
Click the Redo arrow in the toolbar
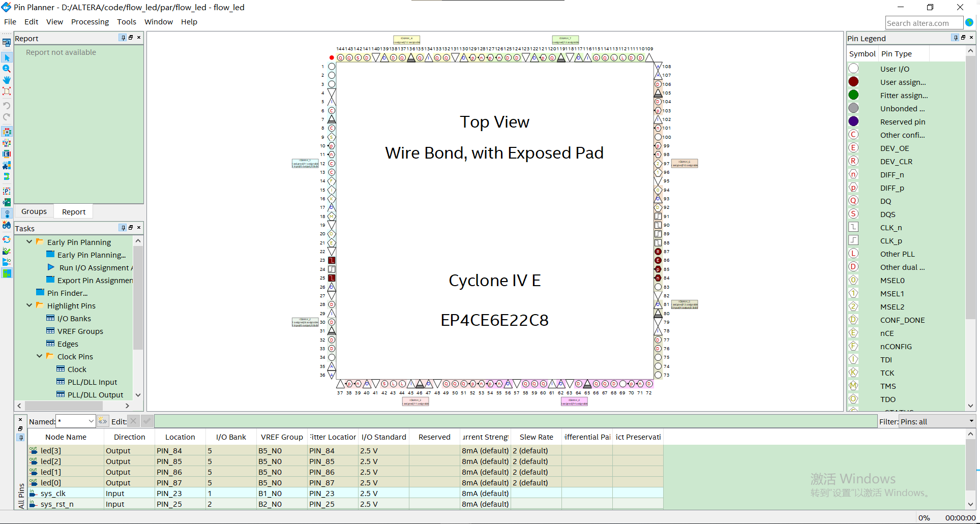pos(7,116)
